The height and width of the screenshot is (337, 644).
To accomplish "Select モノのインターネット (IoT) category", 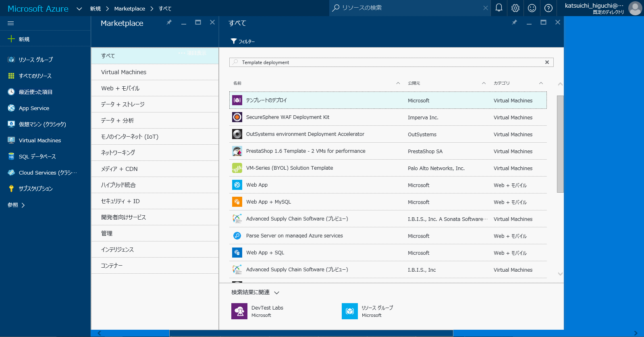I will point(155,136).
